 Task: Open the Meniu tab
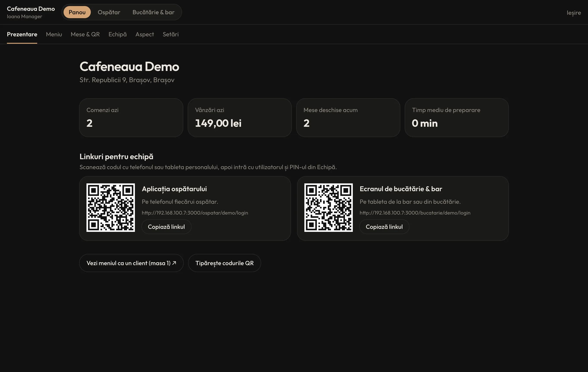[x=54, y=34]
